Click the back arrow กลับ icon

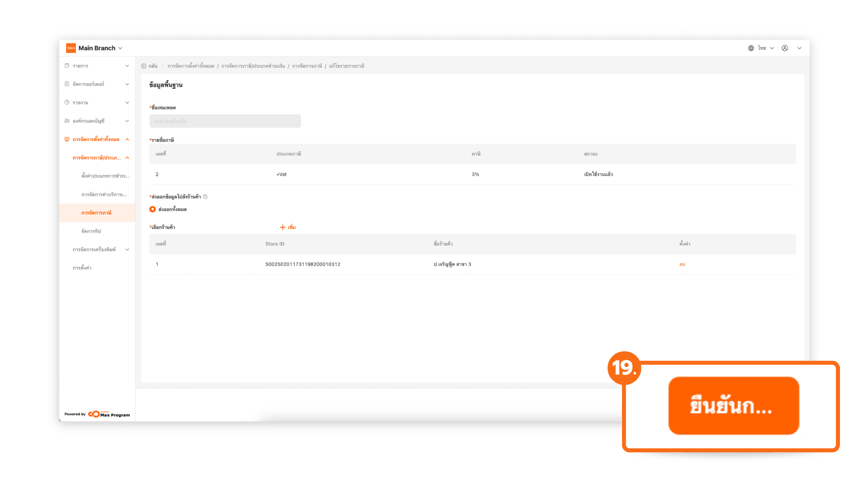click(x=144, y=66)
